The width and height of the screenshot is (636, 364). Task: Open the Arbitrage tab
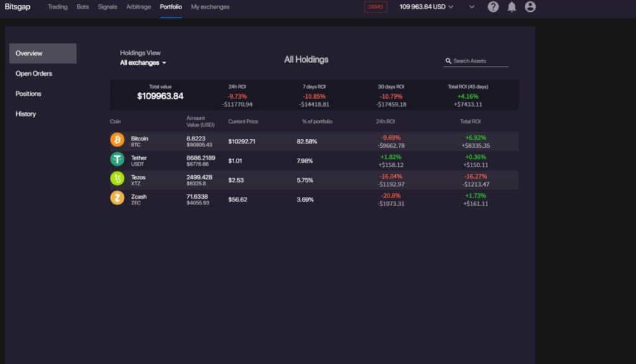click(x=139, y=7)
